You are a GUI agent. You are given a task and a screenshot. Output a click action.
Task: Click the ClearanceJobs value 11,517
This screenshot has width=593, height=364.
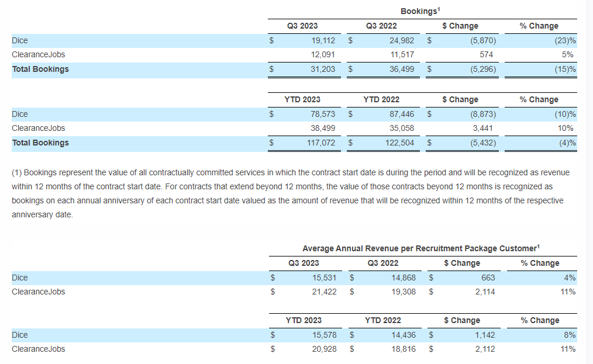402,54
